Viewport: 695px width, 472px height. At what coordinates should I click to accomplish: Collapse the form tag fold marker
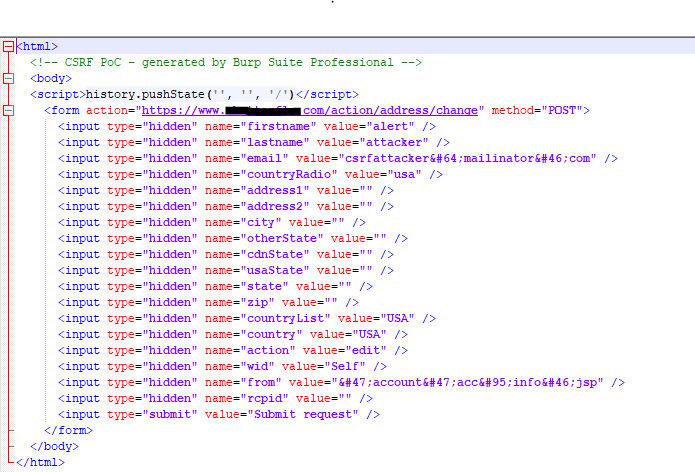point(8,110)
